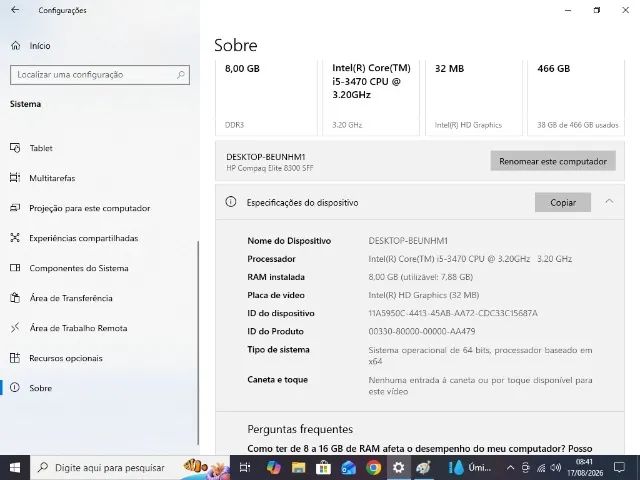Select the Sobre page in the sidebar
640x480 pixels.
(40, 388)
